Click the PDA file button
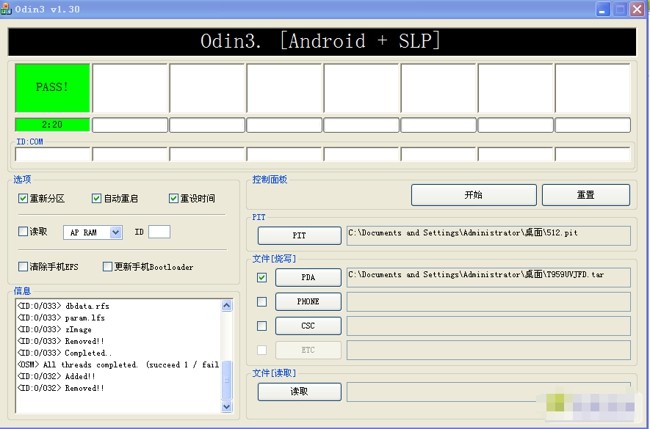Viewport: 650px width, 429px height. pos(307,277)
